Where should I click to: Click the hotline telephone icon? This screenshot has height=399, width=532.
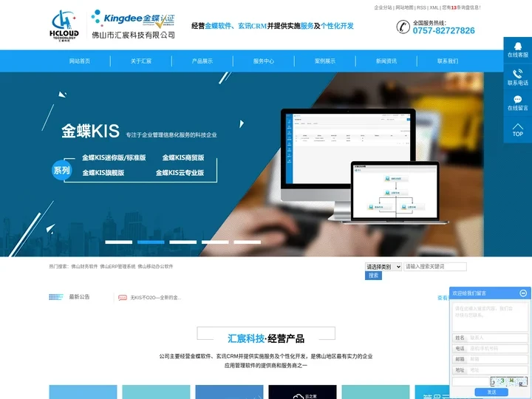pyautogui.click(x=403, y=27)
